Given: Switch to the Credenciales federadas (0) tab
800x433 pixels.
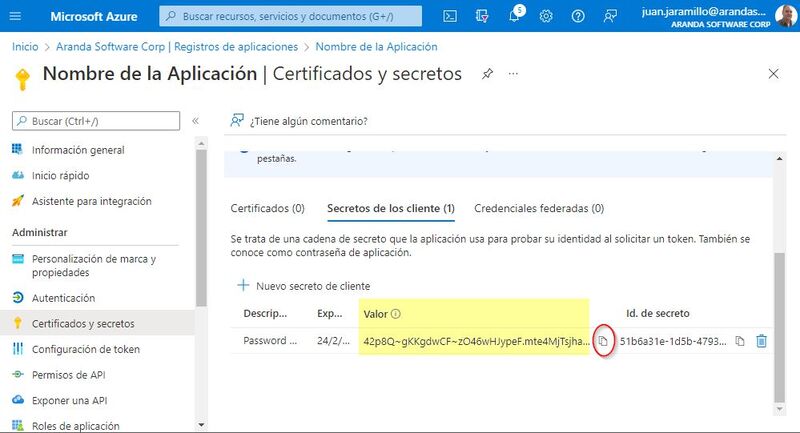Looking at the screenshot, I should click(x=539, y=209).
